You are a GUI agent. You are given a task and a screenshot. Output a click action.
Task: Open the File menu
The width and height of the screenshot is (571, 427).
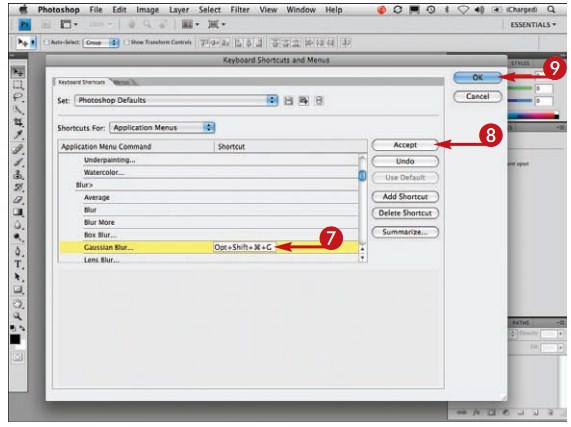pos(96,10)
